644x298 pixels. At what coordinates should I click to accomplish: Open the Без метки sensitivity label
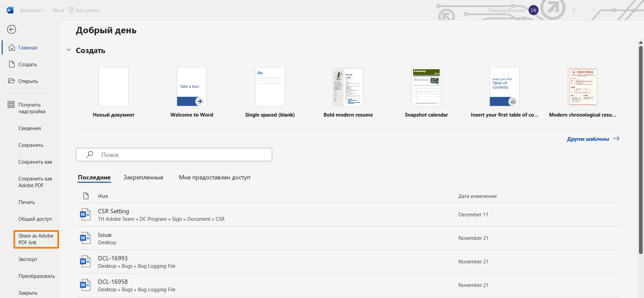pos(84,10)
